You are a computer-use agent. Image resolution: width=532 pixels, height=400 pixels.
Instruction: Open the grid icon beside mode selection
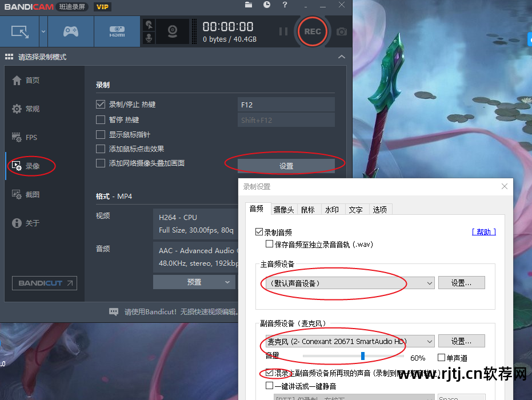(9, 57)
